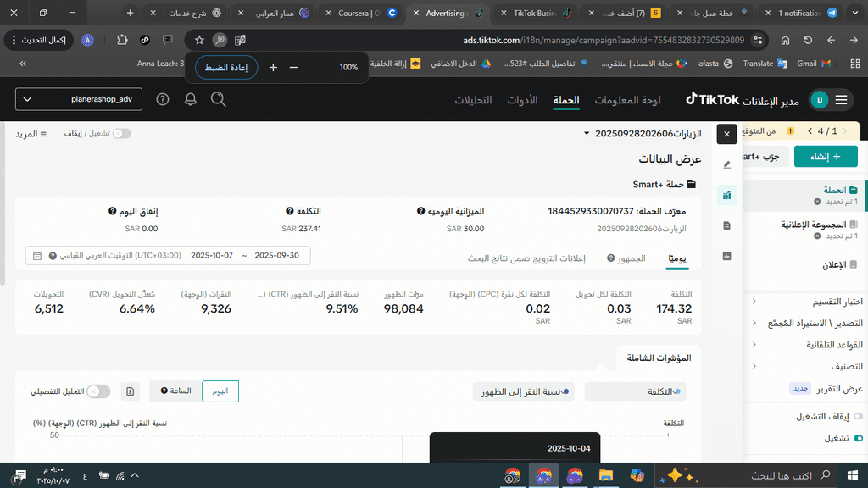
Task: Open taskbar notification center icon
Action: click(20, 476)
